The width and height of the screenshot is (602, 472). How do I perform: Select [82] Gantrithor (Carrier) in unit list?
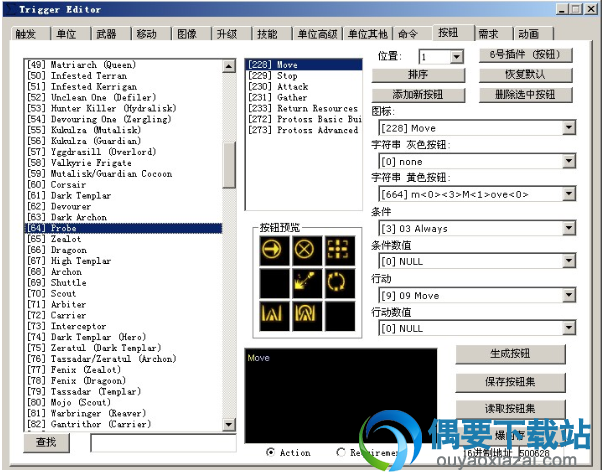coord(123,424)
